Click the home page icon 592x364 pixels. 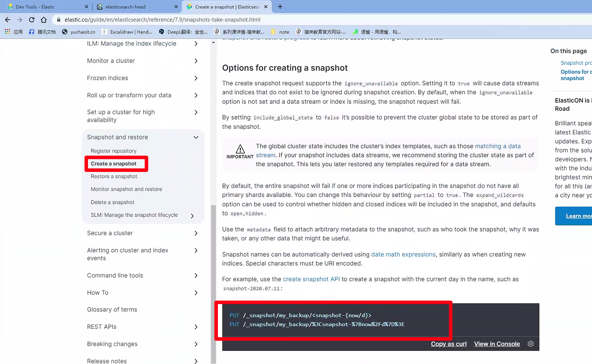(44, 20)
